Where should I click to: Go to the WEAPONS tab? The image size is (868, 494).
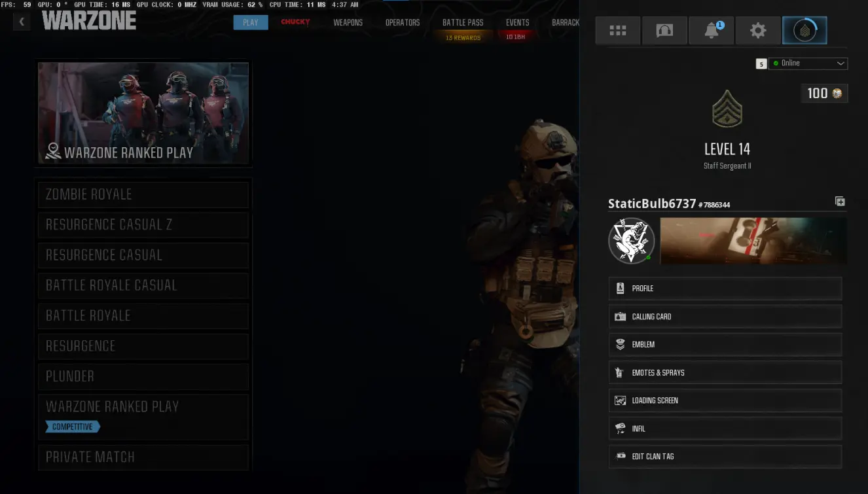point(348,22)
